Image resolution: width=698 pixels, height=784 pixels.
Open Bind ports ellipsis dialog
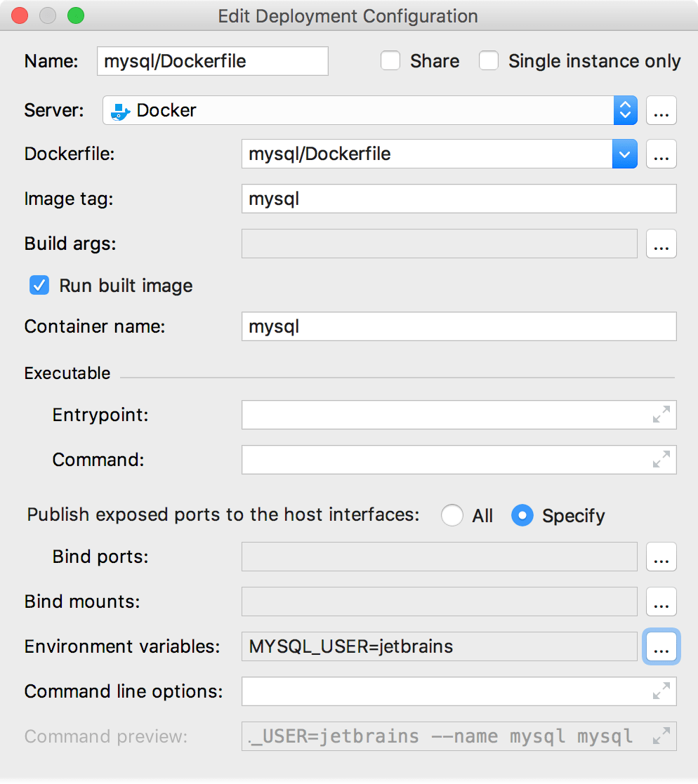[661, 557]
